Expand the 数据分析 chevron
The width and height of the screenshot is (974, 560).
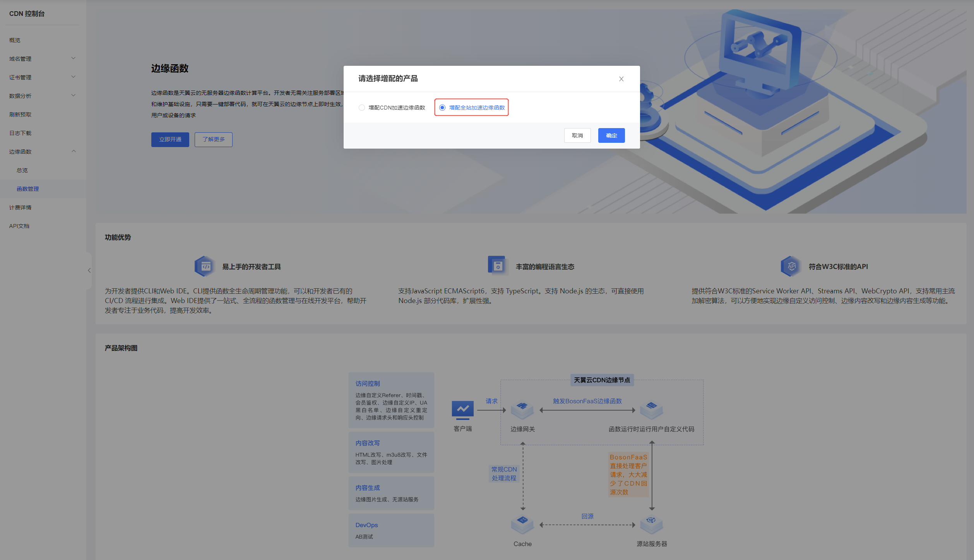click(x=74, y=96)
